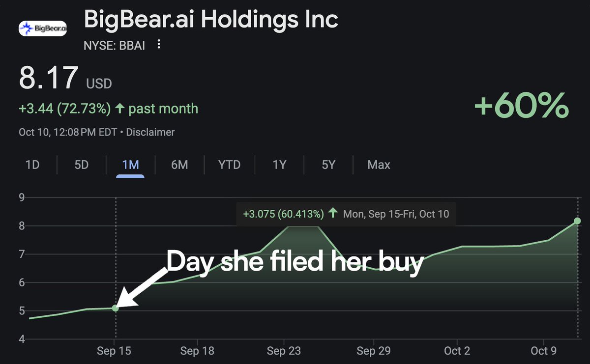590x364 pixels.
Task: Open the Disclaimer link
Action: (150, 132)
